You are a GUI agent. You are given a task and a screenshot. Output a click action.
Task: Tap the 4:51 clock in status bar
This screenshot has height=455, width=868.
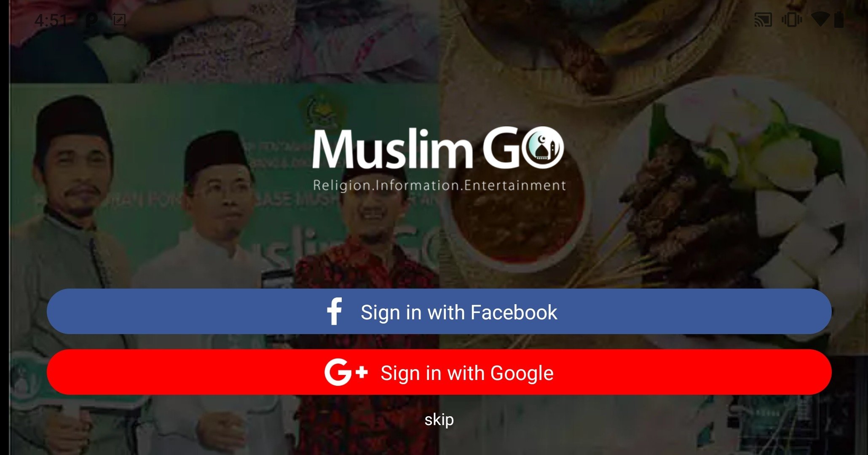(x=51, y=20)
